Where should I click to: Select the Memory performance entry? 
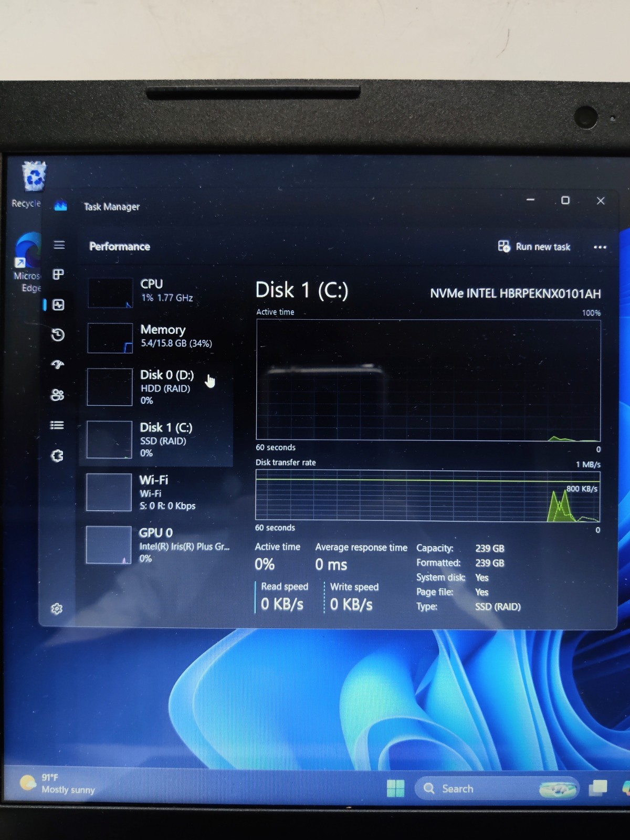tap(156, 338)
